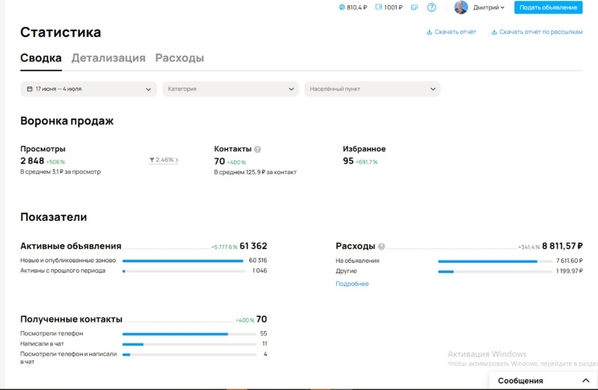Click the Другие expenses value 1 199,97 ₽
This screenshot has width=598, height=390.
569,271
